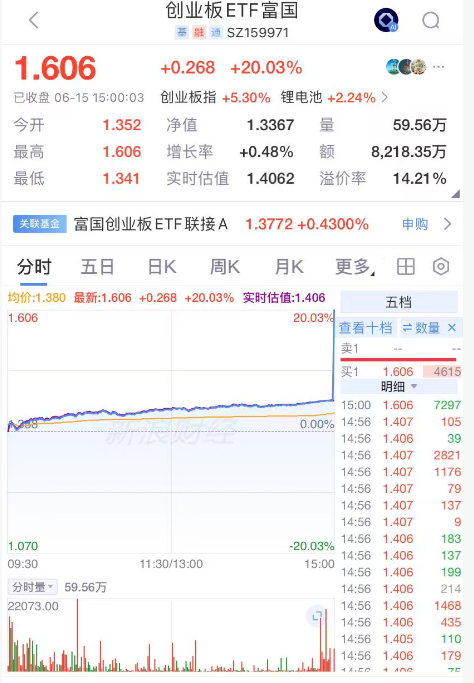Click the 申购 link
The width and height of the screenshot is (474, 683).
pyautogui.click(x=415, y=224)
